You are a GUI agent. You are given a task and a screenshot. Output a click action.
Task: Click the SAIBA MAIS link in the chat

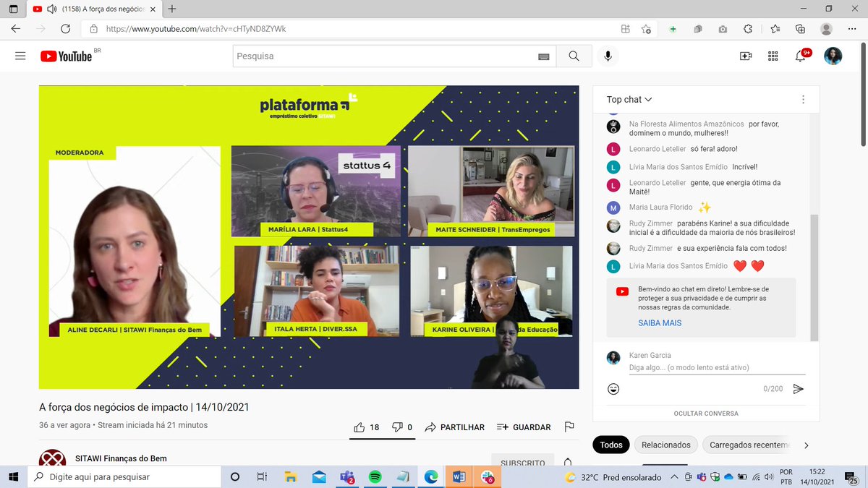click(x=660, y=323)
